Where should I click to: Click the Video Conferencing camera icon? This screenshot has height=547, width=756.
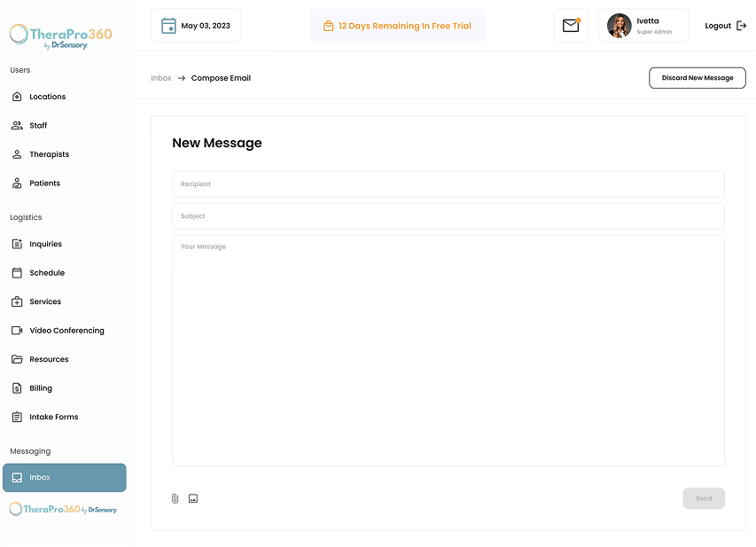click(17, 331)
